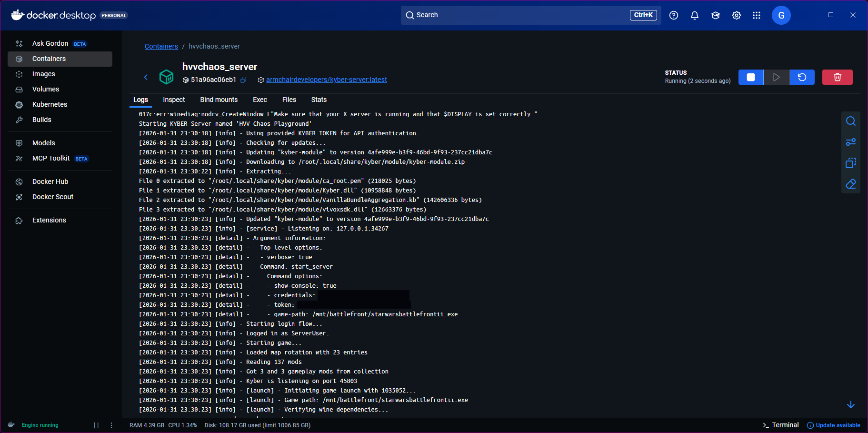Clear the logs with the eraser icon
868x433 pixels.
[x=851, y=184]
